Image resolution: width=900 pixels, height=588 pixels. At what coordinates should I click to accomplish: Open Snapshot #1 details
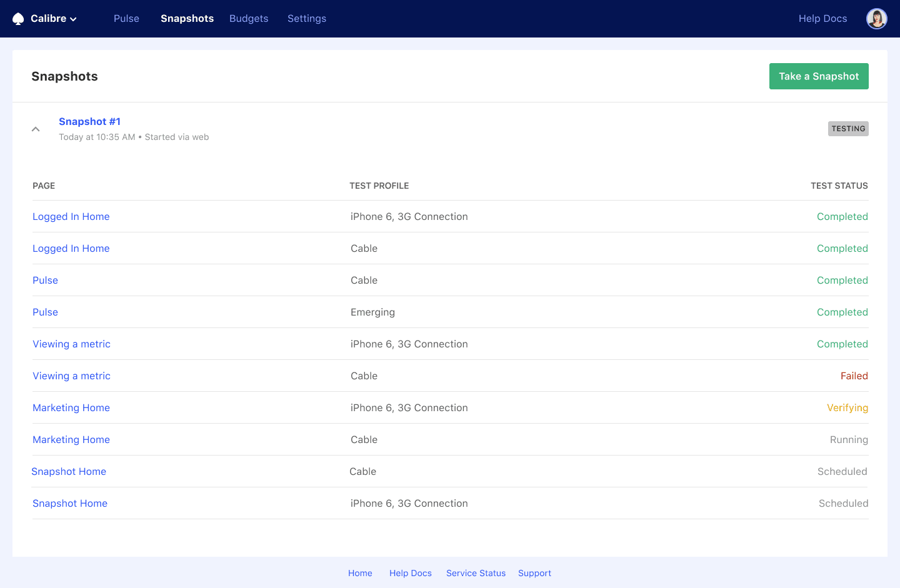89,121
